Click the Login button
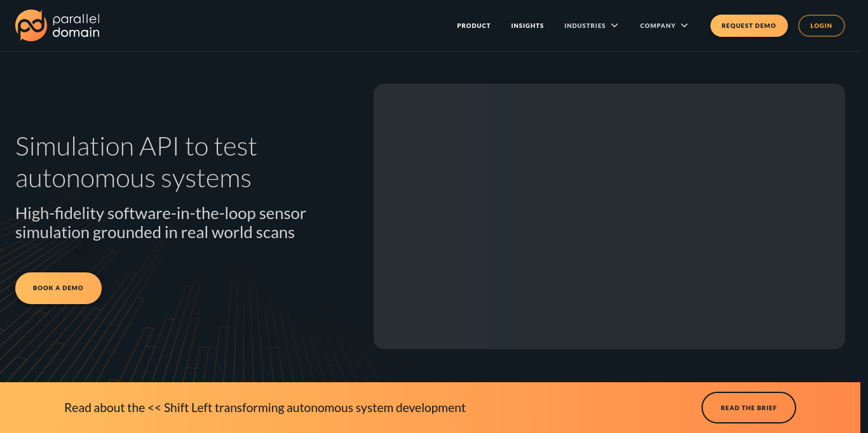The image size is (868, 433). point(821,26)
